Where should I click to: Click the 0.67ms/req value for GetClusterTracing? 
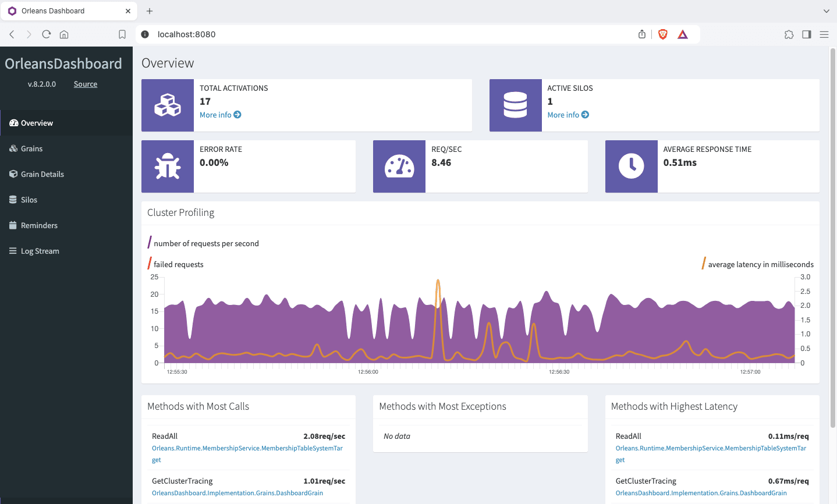click(x=789, y=481)
